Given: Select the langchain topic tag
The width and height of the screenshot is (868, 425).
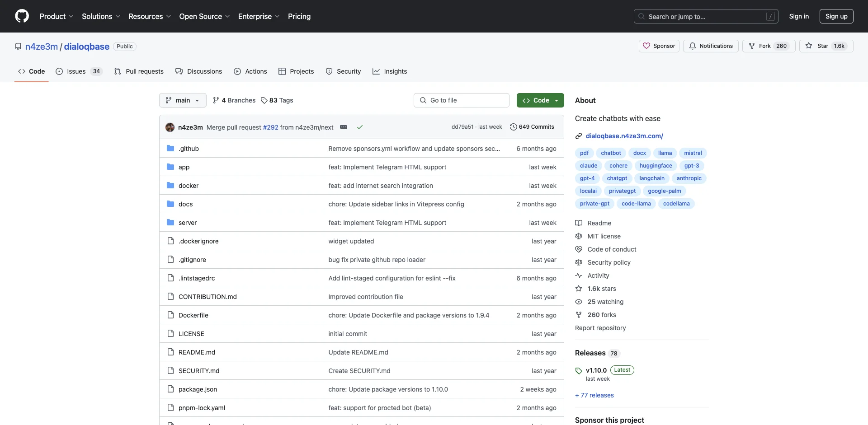Looking at the screenshot, I should coord(651,178).
